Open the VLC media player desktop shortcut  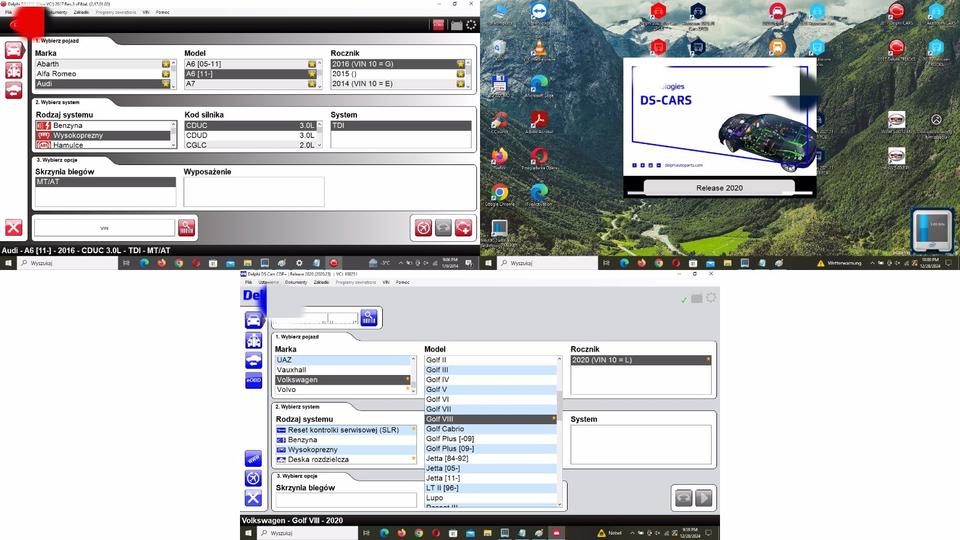[x=539, y=50]
